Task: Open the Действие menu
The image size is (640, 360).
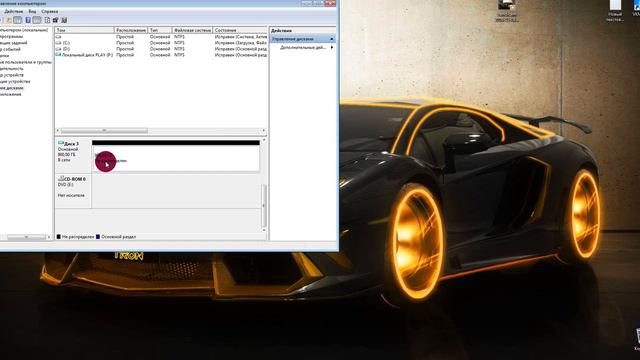Action: tap(13, 11)
